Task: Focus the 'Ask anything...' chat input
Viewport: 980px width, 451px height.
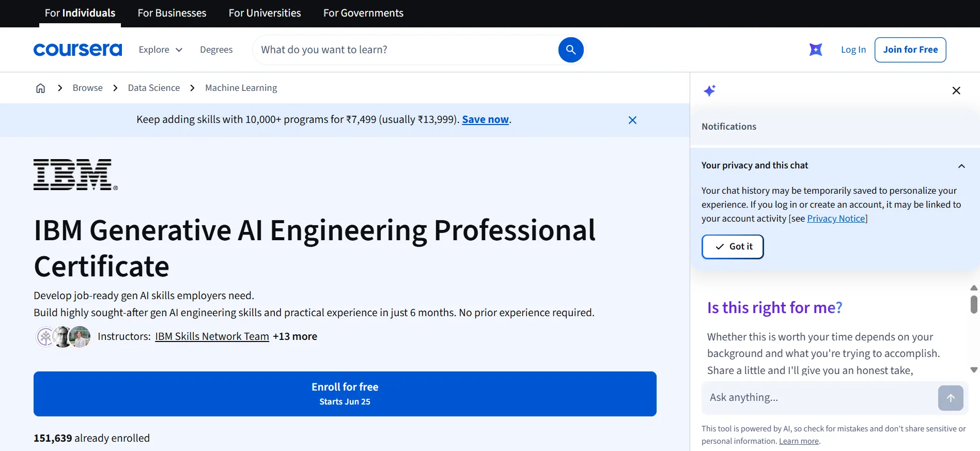Action: point(820,398)
